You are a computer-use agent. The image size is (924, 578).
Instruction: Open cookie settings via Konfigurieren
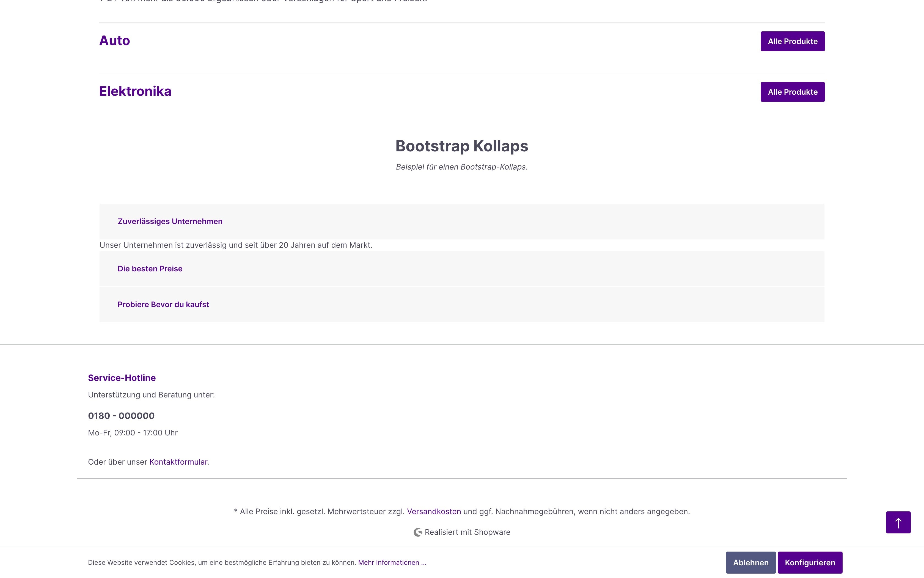(x=810, y=562)
